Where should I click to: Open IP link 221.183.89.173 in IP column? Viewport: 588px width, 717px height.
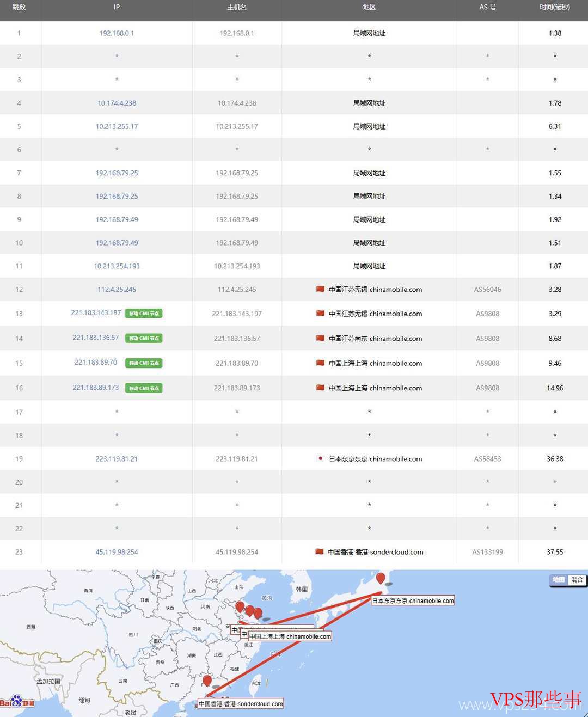pos(96,388)
